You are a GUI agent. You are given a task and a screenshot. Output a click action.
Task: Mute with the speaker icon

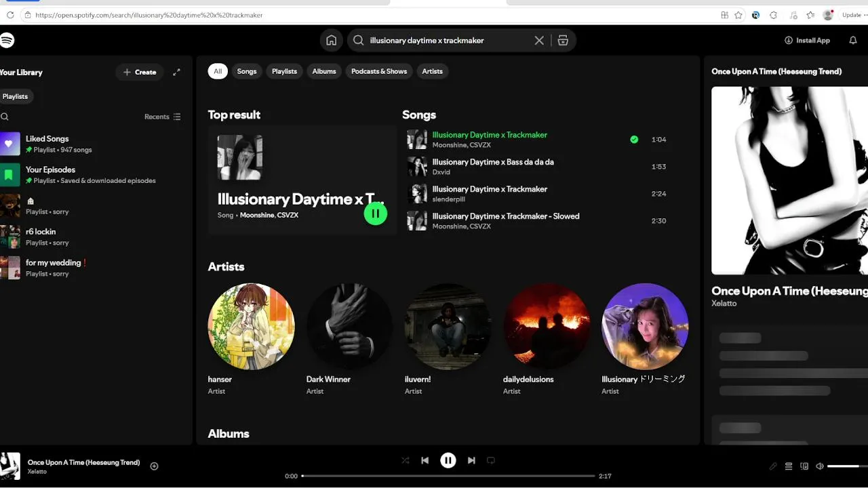click(820, 466)
